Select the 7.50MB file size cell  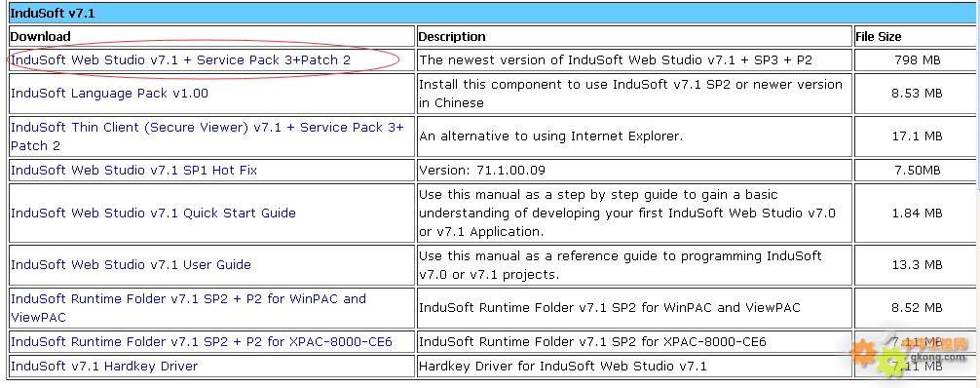tap(917, 171)
